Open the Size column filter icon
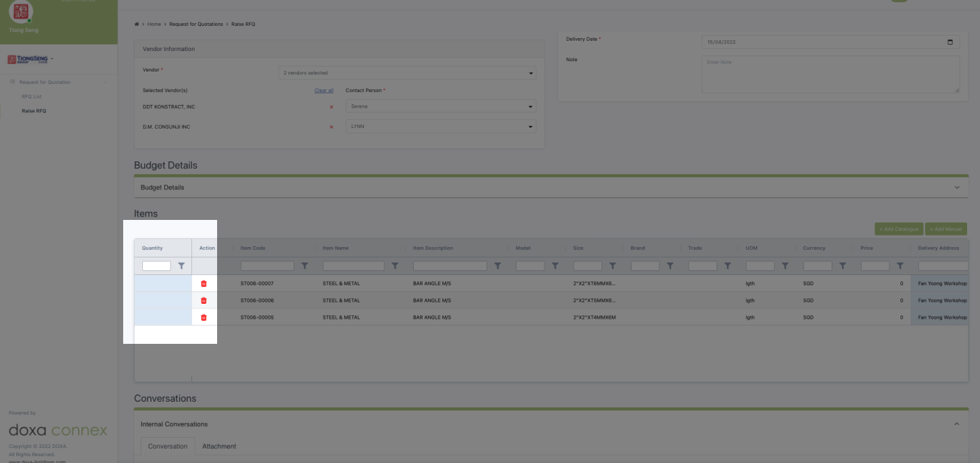 tap(612, 266)
